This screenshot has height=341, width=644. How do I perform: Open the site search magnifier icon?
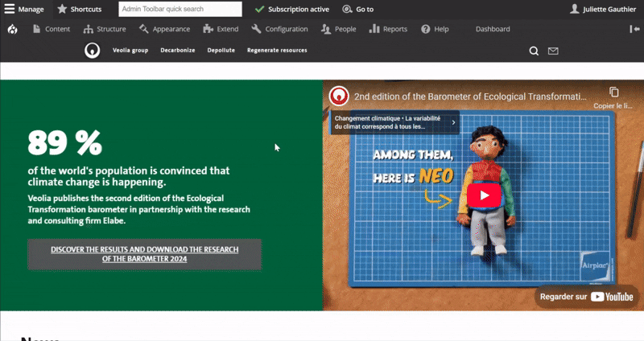tap(534, 51)
